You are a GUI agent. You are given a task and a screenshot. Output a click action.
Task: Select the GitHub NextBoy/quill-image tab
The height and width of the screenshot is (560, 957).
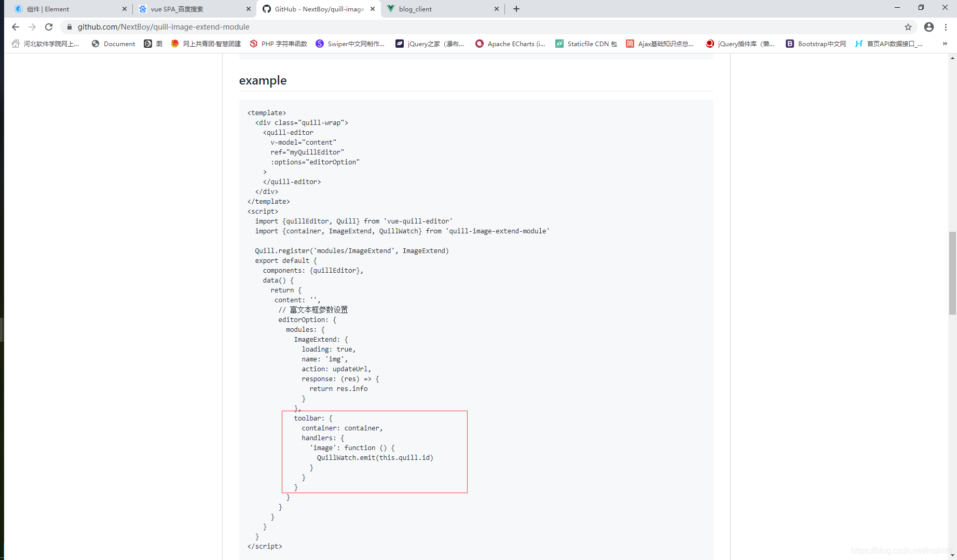click(x=319, y=9)
